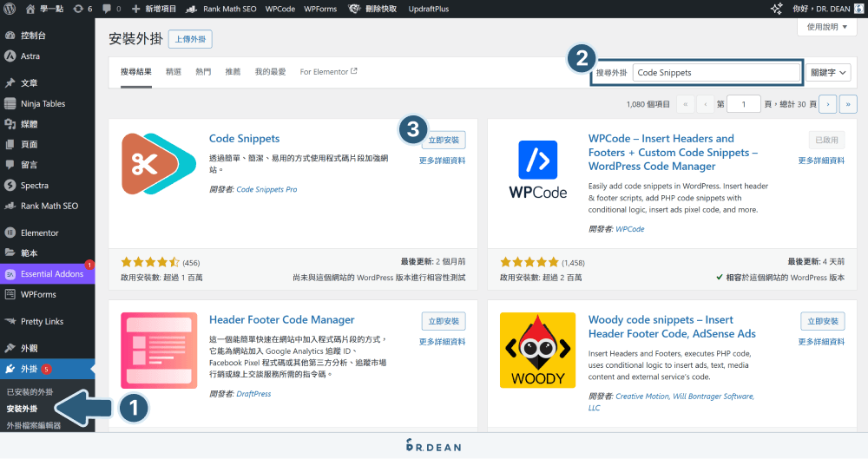Open Spectra sidebar icon
The image size is (868, 459).
click(10, 186)
